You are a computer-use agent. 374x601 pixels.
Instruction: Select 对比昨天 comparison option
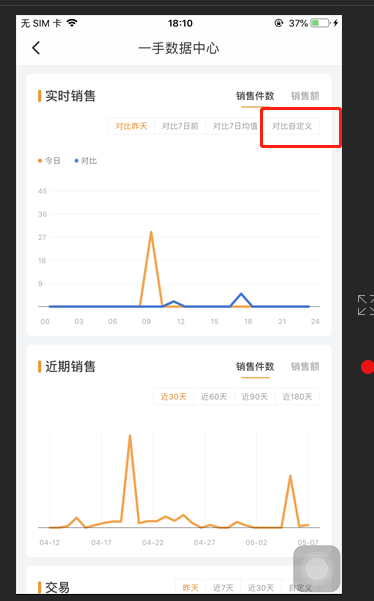click(x=131, y=126)
